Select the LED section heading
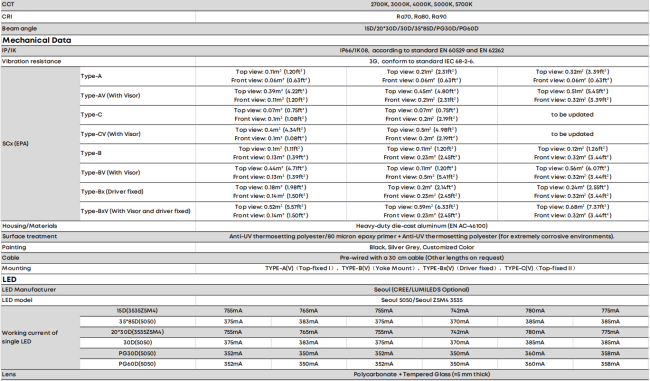Image resolution: width=650 pixels, height=381 pixels. pyautogui.click(x=9, y=279)
